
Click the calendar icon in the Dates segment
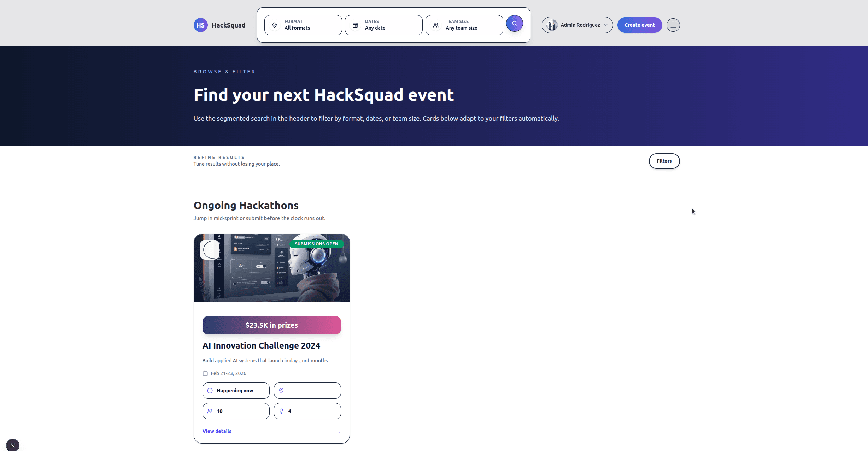point(355,25)
